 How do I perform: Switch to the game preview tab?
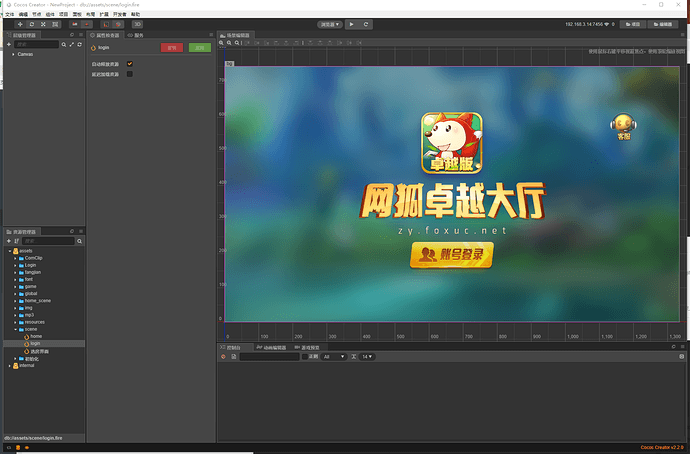click(307, 348)
